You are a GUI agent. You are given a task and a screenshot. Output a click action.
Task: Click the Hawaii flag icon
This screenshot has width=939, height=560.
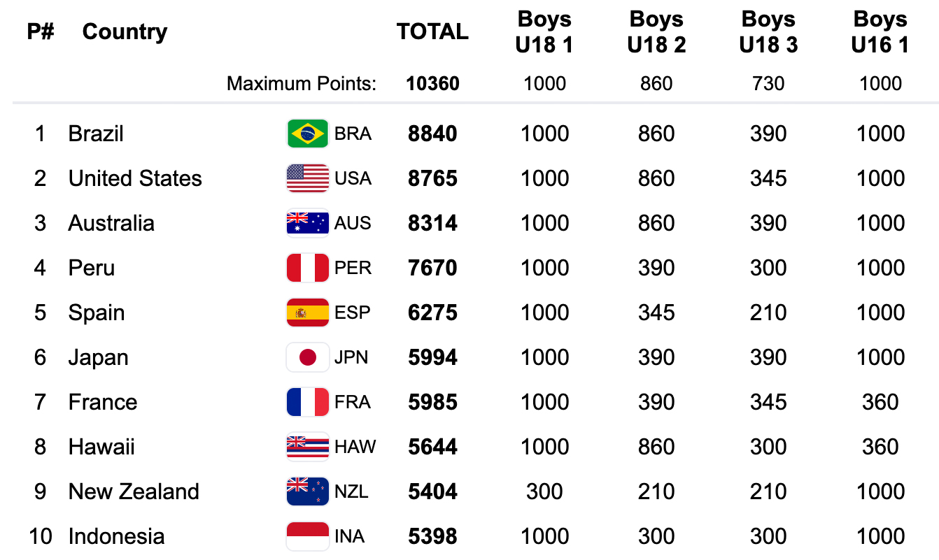(x=307, y=447)
